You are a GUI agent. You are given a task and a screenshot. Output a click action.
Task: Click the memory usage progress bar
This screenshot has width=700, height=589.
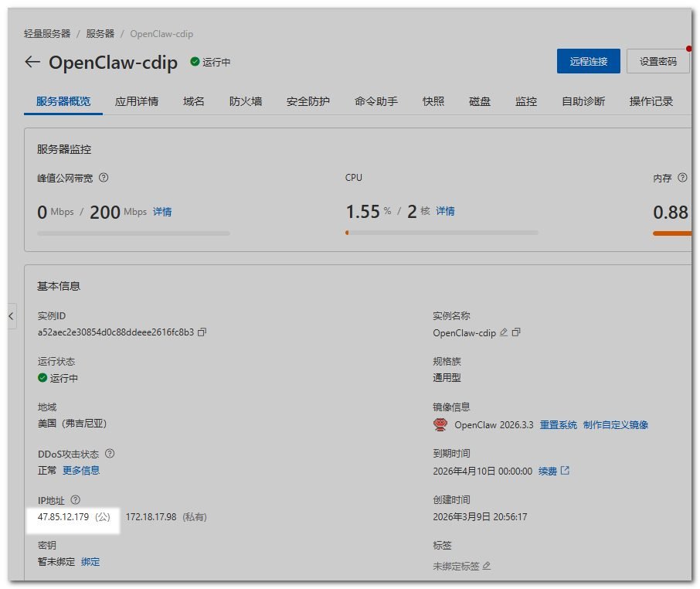click(x=672, y=233)
